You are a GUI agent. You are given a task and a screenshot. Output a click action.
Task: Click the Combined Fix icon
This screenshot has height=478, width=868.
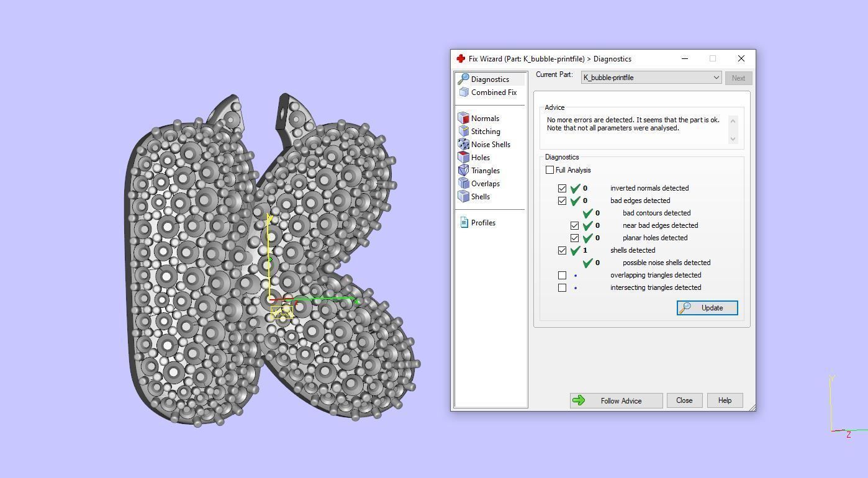pos(464,92)
